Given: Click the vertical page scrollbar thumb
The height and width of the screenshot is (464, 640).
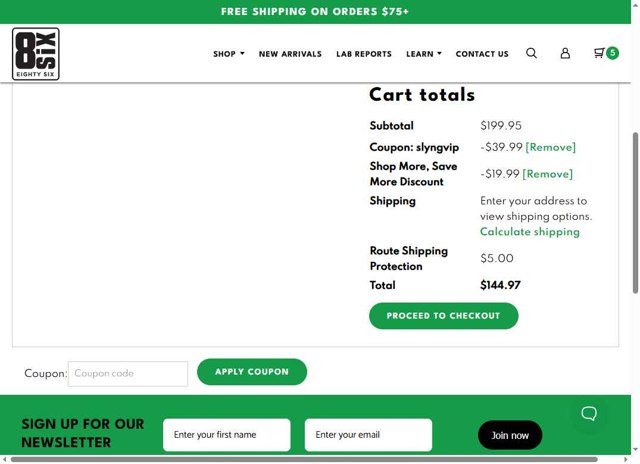Looking at the screenshot, I should click(635, 212).
